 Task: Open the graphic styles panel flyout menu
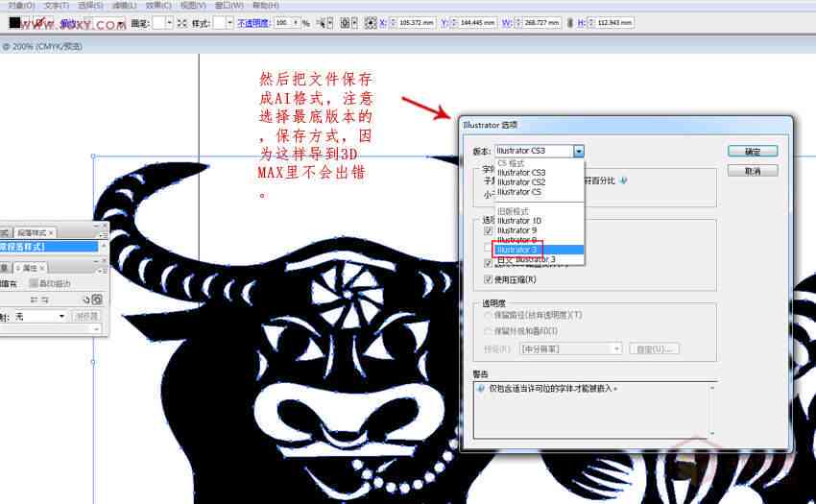(x=103, y=235)
